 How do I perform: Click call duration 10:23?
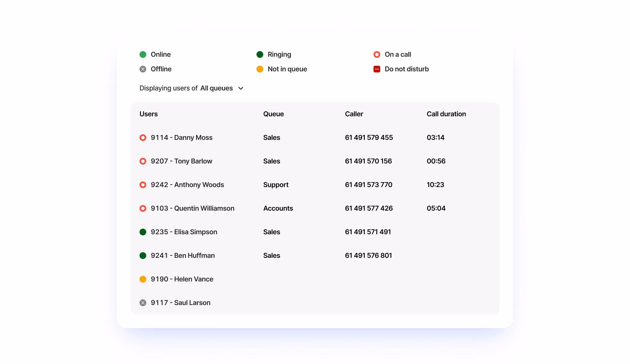435,185
